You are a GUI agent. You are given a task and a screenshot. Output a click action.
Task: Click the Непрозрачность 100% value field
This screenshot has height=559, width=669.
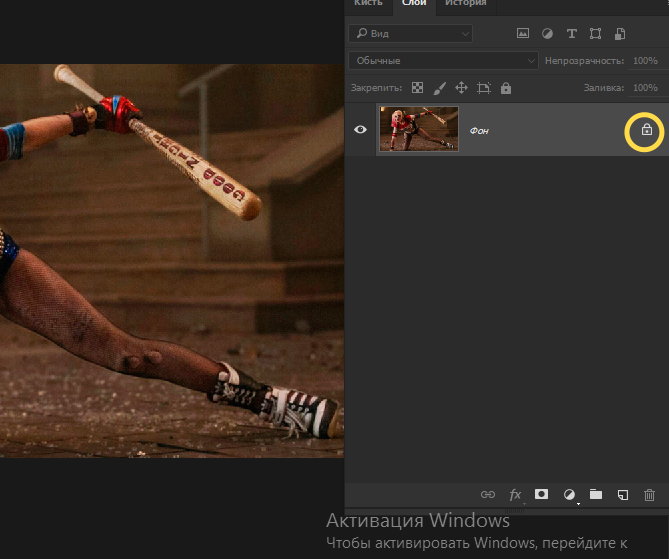coord(645,61)
